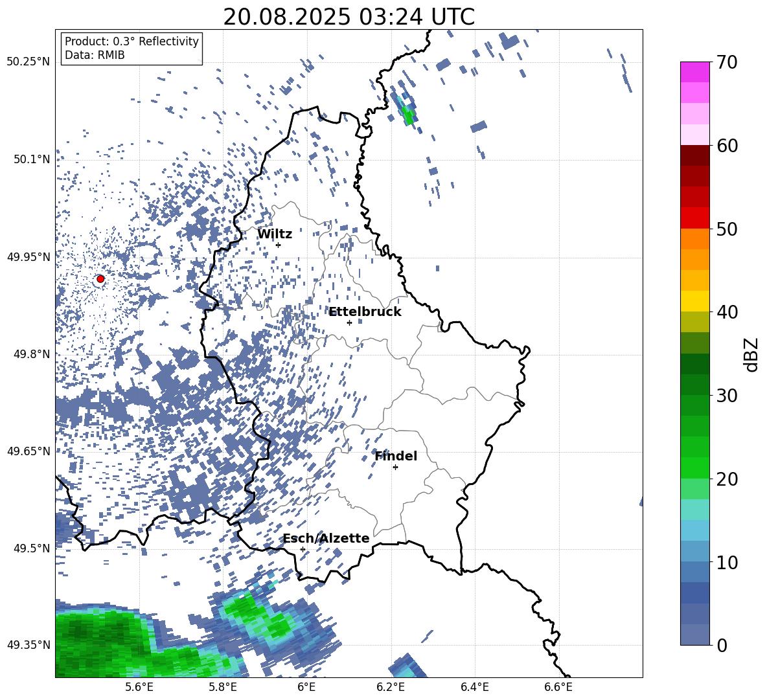Click the Ettelbruck location cross marker
The width and height of the screenshot is (767, 700).
(x=349, y=322)
